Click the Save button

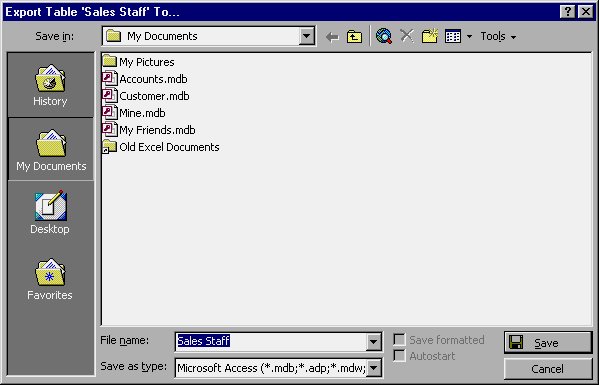548,343
